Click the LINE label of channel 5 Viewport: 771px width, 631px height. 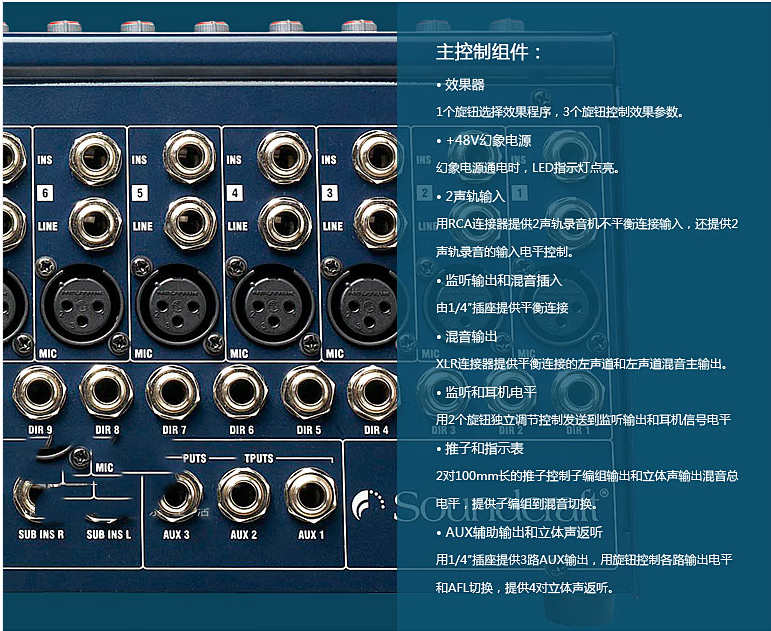pos(143,226)
